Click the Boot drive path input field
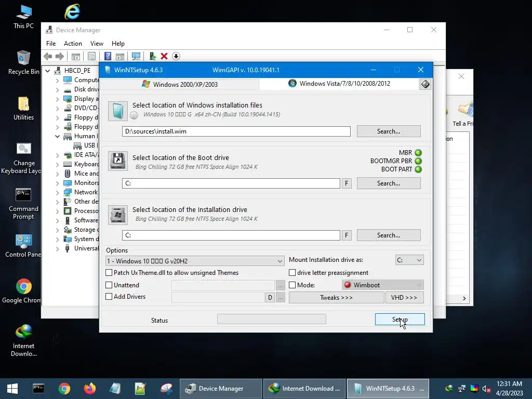The height and width of the screenshot is (399, 532). [231, 183]
